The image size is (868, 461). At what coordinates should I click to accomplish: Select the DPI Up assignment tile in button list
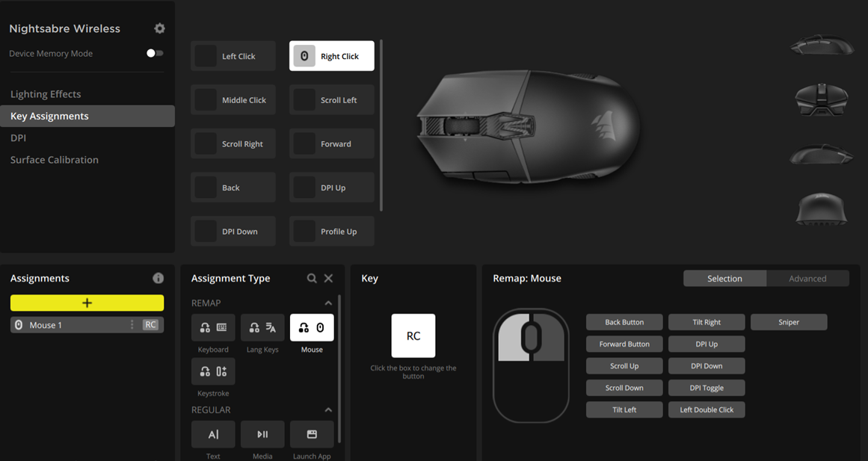[x=332, y=187]
